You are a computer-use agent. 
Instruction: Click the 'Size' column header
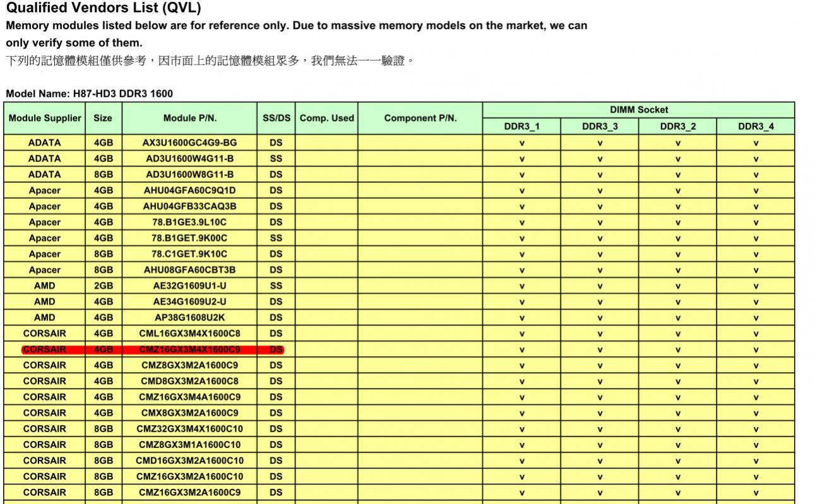[x=103, y=118]
